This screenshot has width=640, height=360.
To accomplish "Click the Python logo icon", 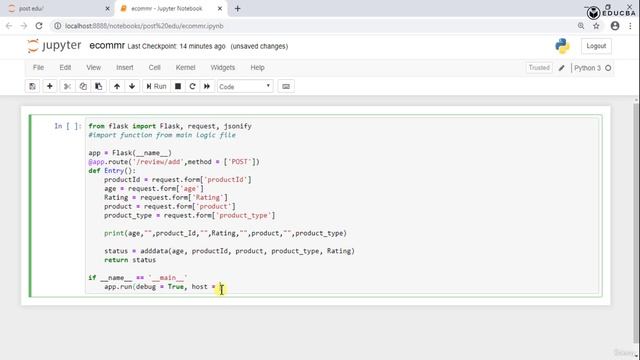I will pyautogui.click(x=562, y=46).
